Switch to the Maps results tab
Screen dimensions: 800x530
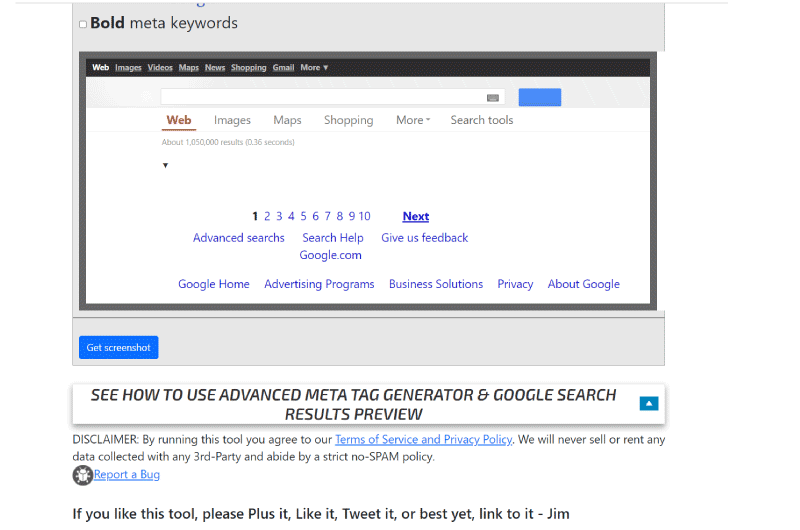[x=287, y=120]
